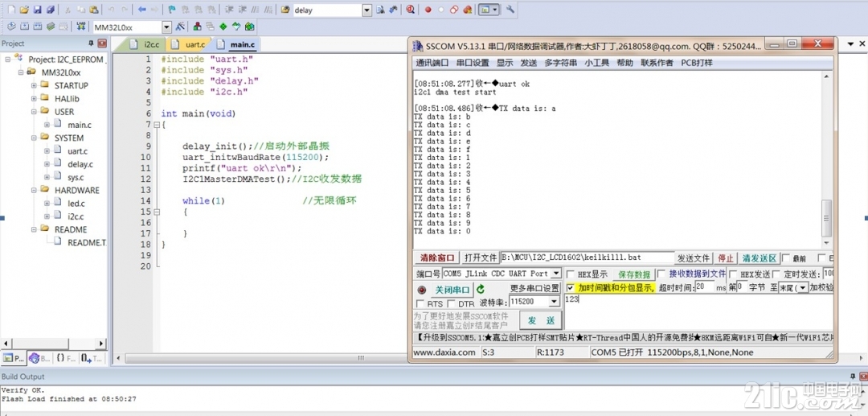Toggle the 接收数据到文件 checkbox

[x=662, y=274]
